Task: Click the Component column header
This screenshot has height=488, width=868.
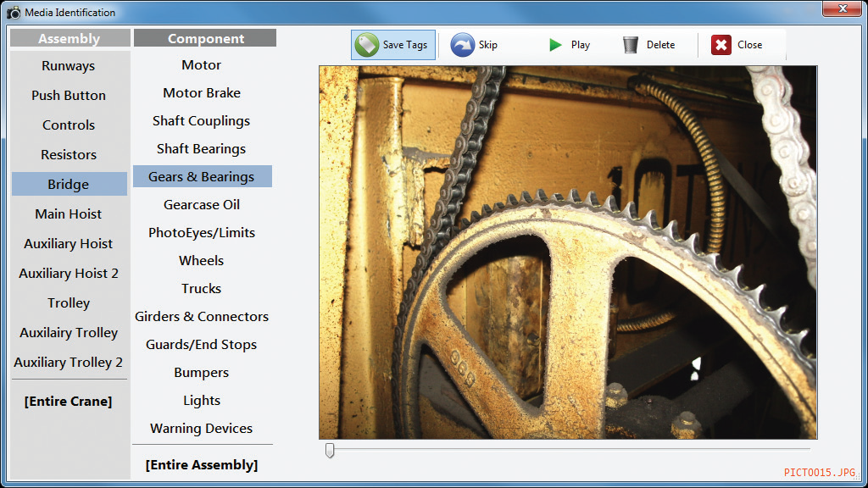Action: pos(205,38)
